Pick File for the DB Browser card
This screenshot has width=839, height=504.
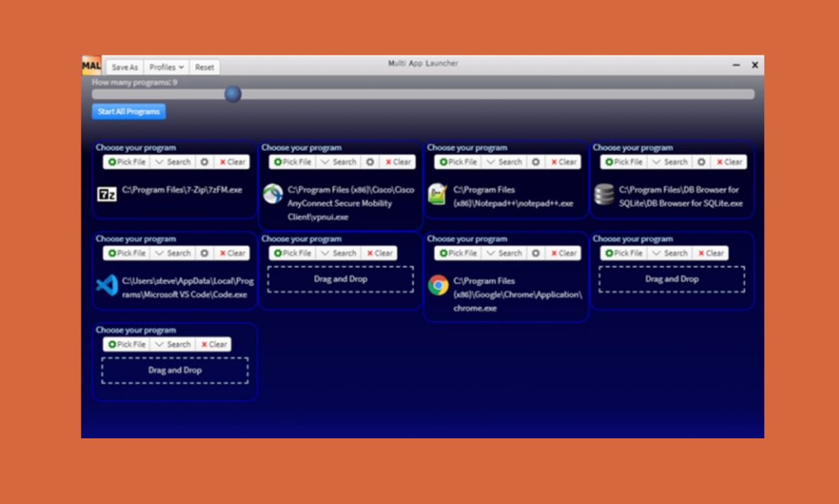point(624,162)
